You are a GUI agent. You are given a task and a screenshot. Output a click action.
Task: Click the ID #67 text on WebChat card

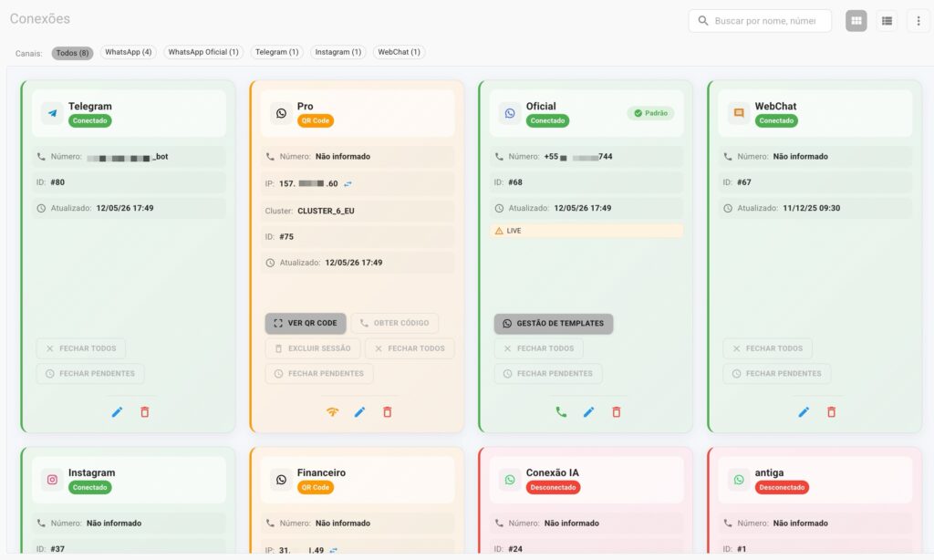737,182
